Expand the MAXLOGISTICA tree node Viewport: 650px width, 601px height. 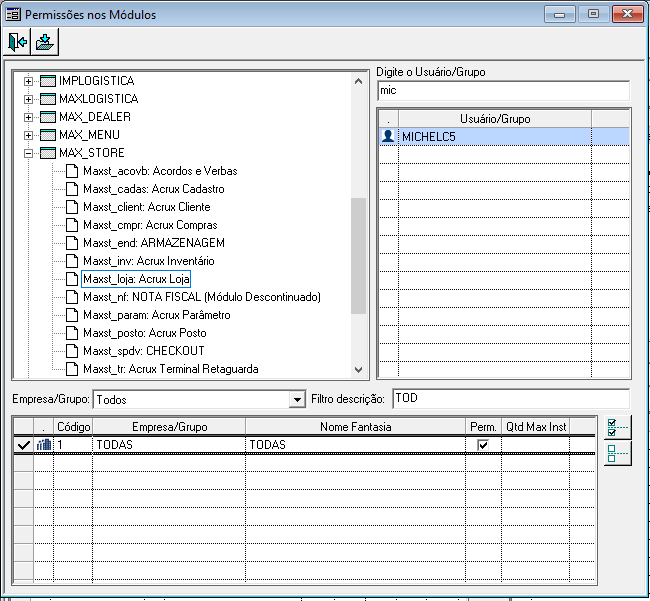[28, 99]
